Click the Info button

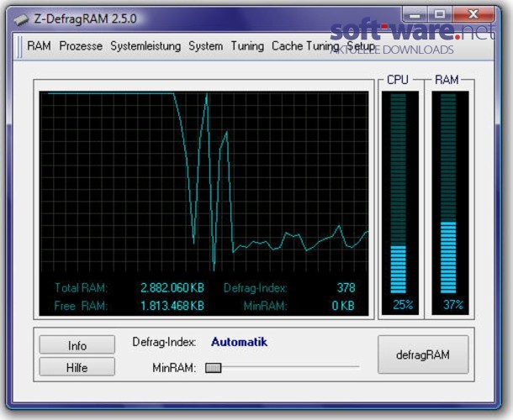tap(77, 344)
